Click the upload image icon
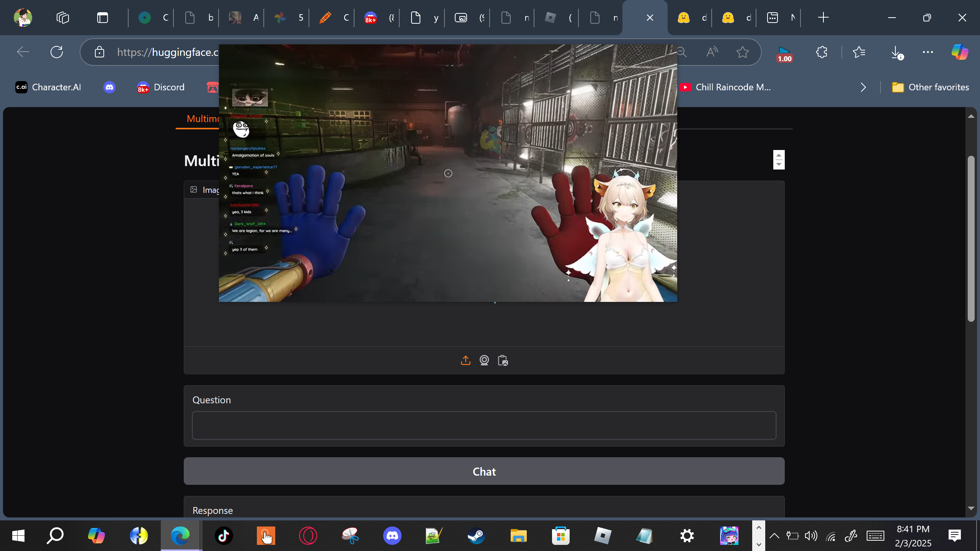980x551 pixels. pos(465,360)
